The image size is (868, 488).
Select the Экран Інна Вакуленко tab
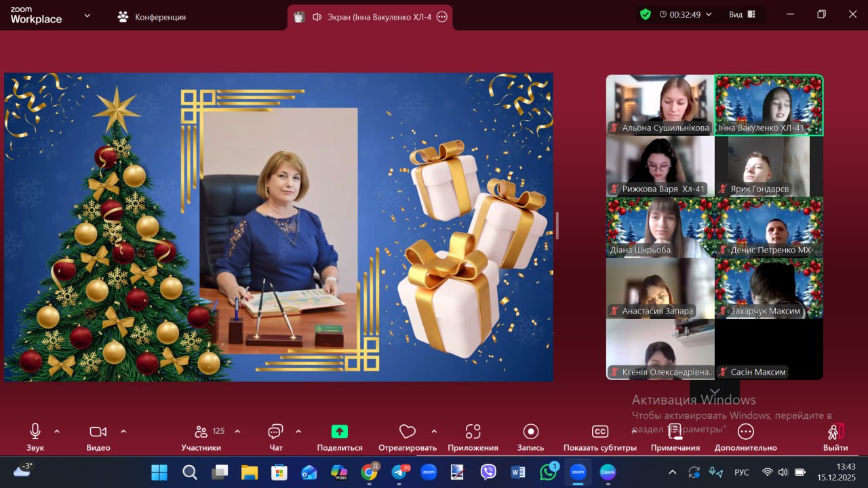click(371, 17)
